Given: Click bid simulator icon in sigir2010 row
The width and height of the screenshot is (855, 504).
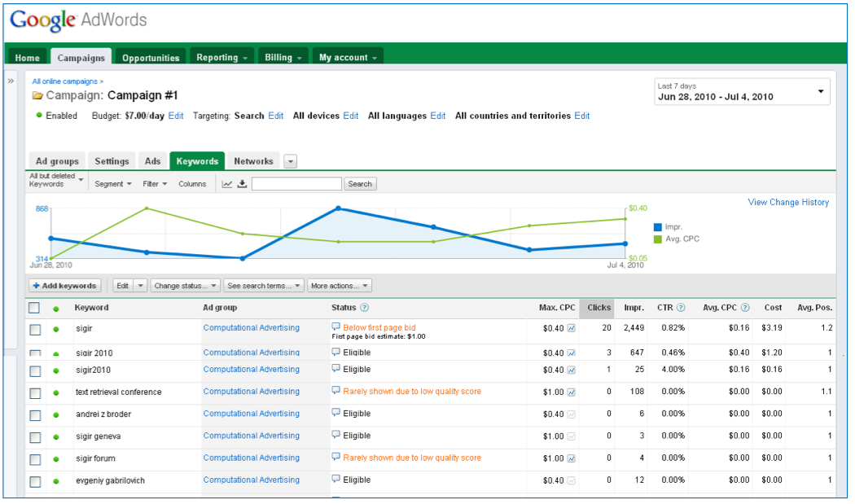Looking at the screenshot, I should 571,370.
